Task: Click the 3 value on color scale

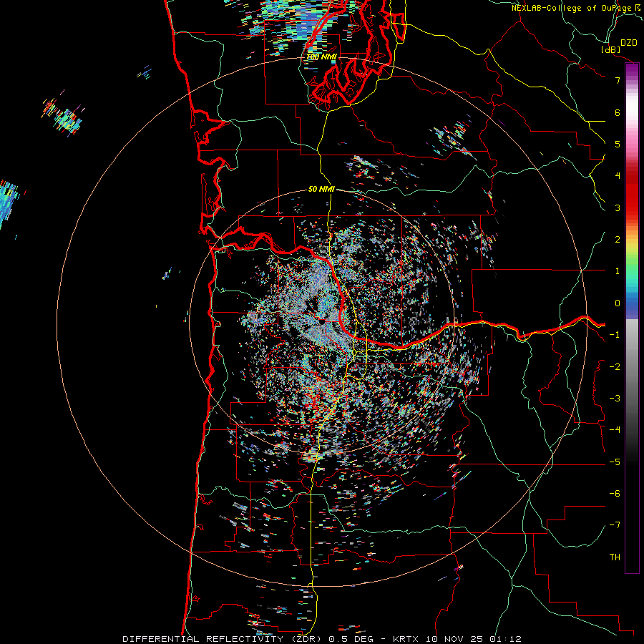Action: pos(618,208)
